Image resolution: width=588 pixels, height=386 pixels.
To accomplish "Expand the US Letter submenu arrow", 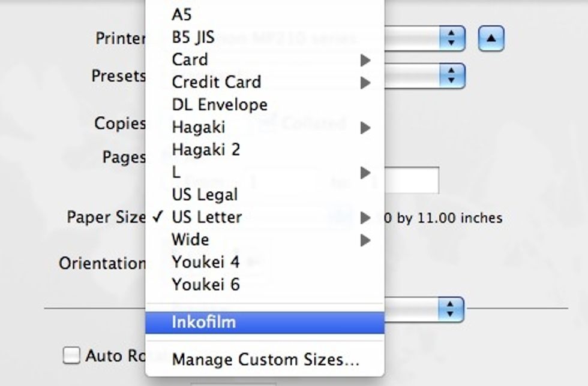I will pos(365,218).
